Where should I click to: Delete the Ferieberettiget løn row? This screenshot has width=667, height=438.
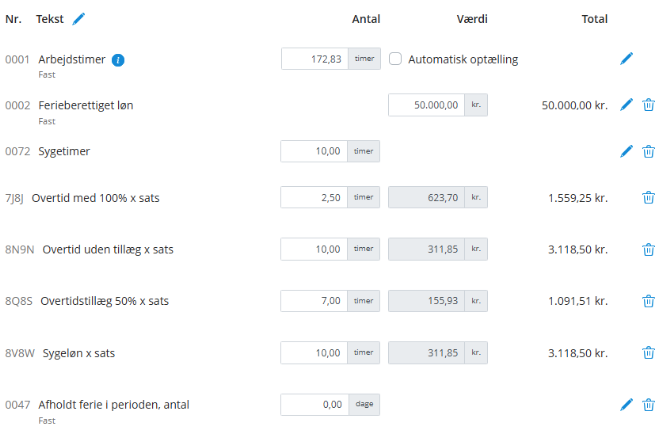648,105
